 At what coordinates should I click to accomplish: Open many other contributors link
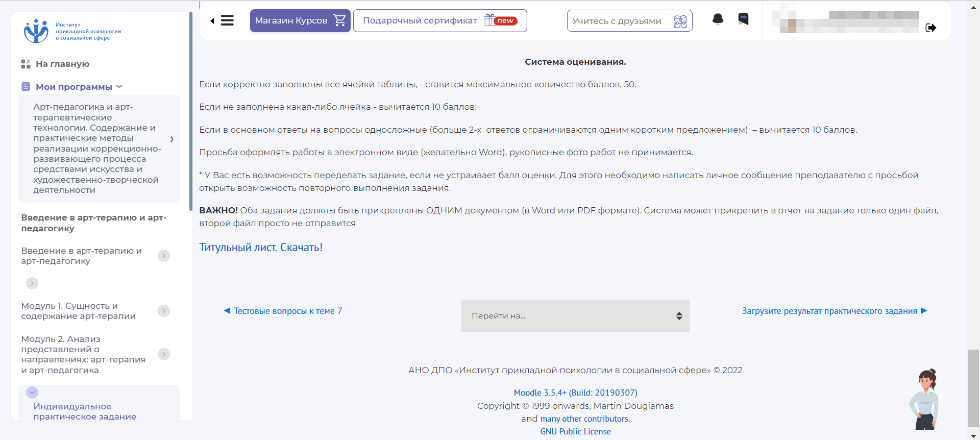tap(585, 419)
